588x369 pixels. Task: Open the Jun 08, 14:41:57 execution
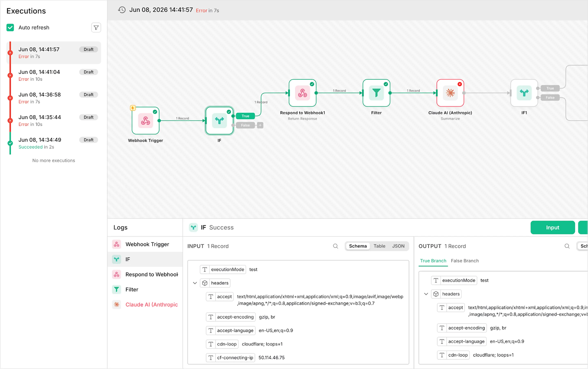pyautogui.click(x=54, y=53)
